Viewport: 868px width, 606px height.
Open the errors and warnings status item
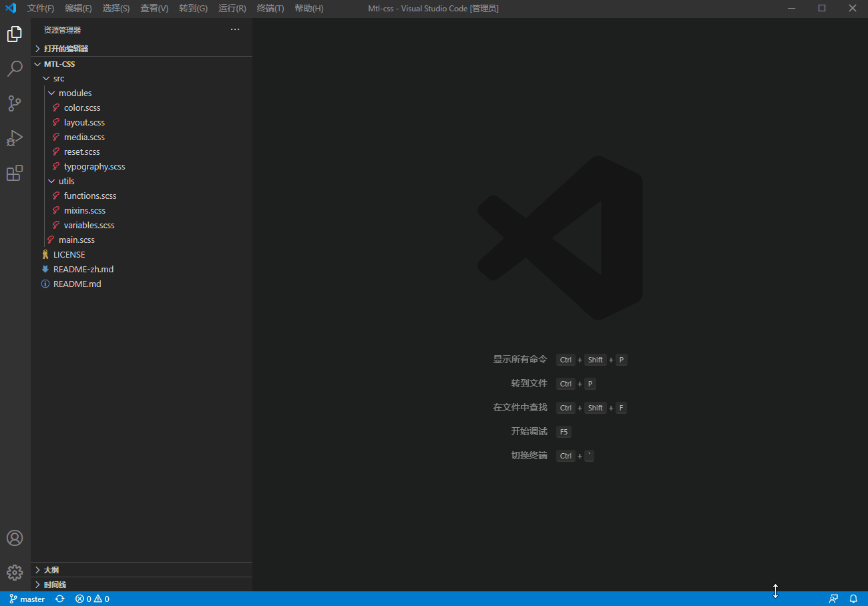(x=92, y=599)
